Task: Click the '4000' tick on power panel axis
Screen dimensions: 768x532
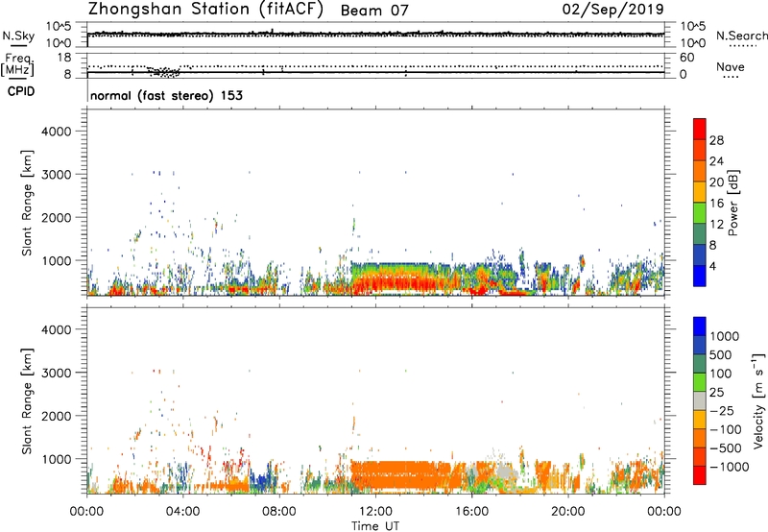Action: [57, 132]
